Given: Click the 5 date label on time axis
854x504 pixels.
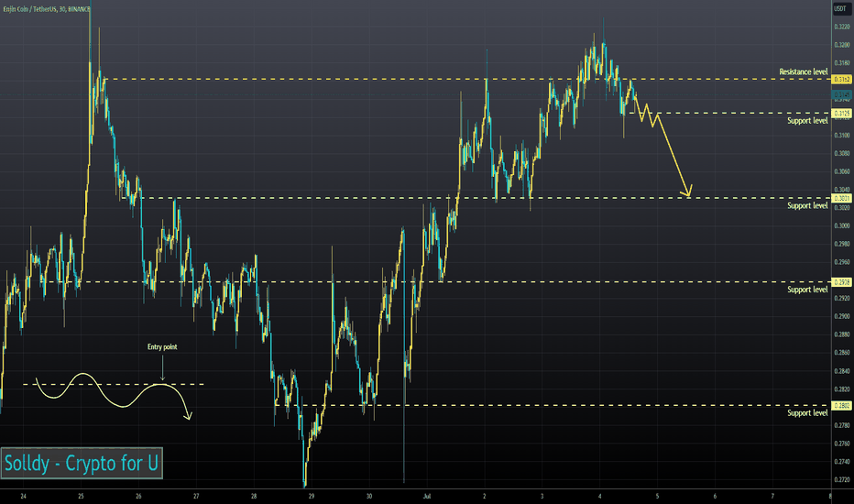Looking at the screenshot, I should tap(657, 497).
